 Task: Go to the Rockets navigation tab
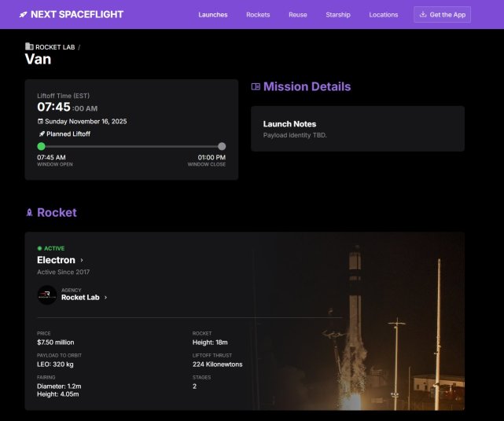258,14
